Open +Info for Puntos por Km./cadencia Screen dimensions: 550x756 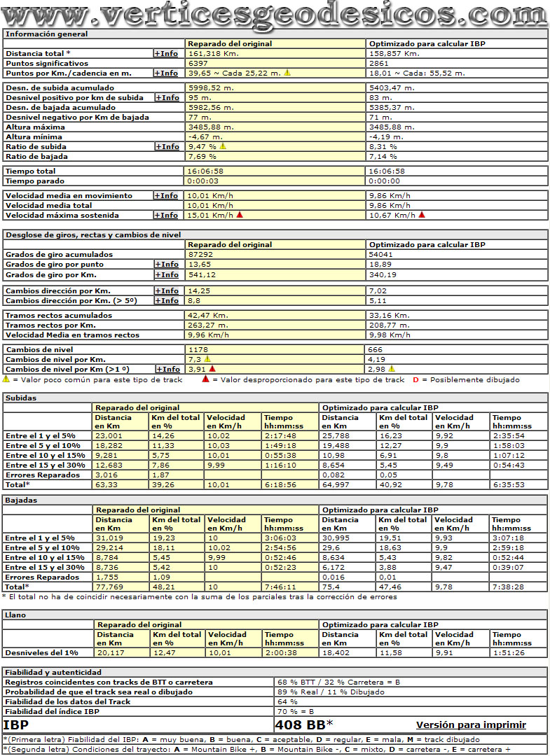point(166,73)
